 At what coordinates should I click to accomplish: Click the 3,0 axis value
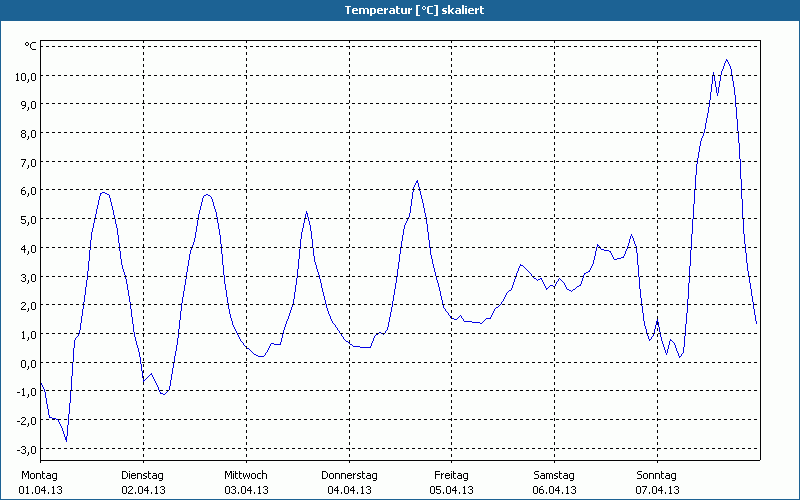[29, 277]
